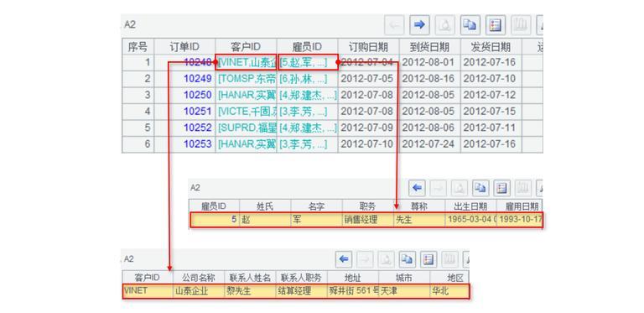Click the 销售经理 cell in employee row
The image size is (644, 313).
pyautogui.click(x=367, y=220)
